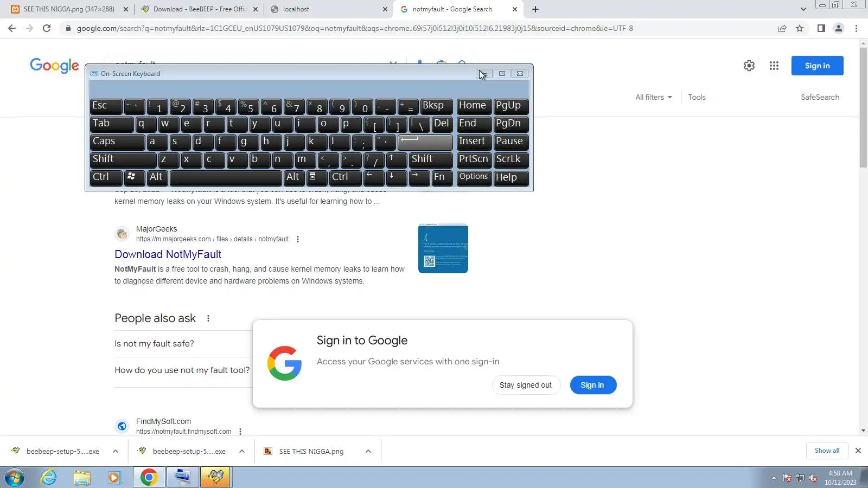
Task: Open Google quick settings gear
Action: [x=749, y=66]
